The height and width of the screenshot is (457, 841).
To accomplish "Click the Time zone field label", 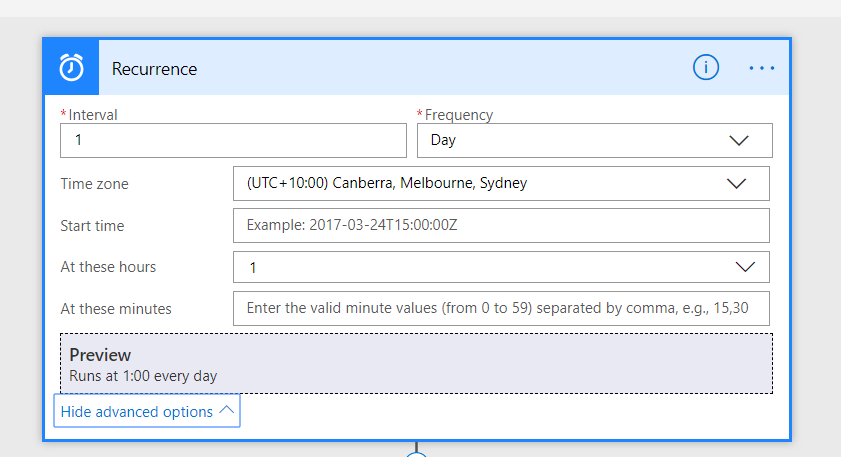I will click(94, 184).
